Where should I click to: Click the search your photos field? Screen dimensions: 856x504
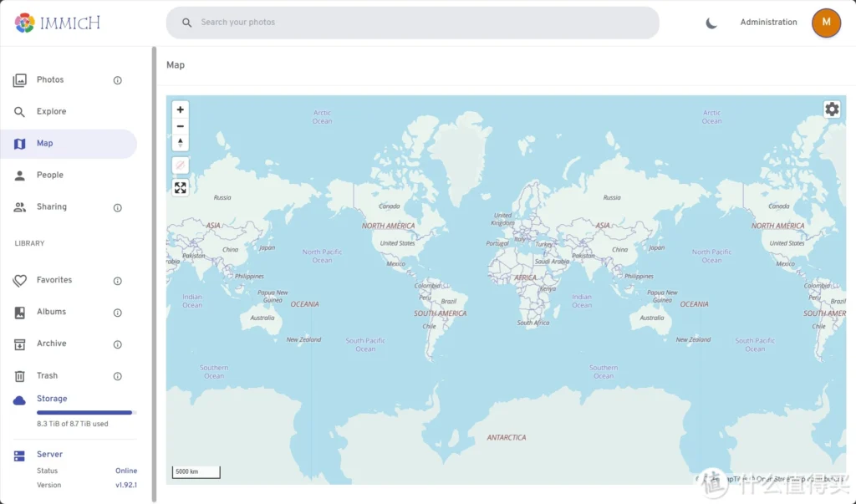413,23
